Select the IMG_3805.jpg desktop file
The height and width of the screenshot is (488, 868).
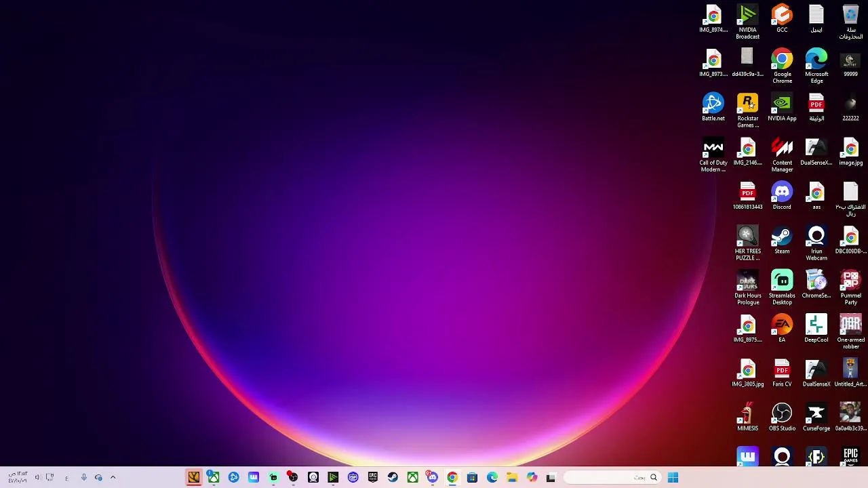pos(747,373)
